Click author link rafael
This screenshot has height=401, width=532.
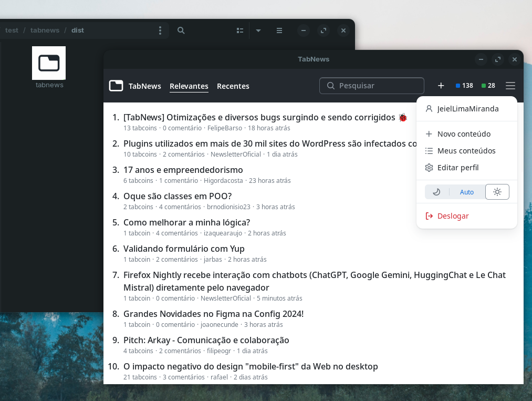coord(219,377)
